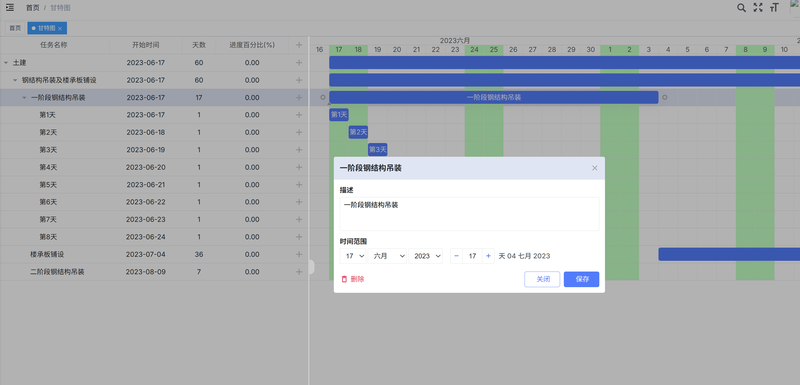Image resolution: width=800 pixels, height=385 pixels.
Task: Click the plus icon in column header
Action: (299, 45)
